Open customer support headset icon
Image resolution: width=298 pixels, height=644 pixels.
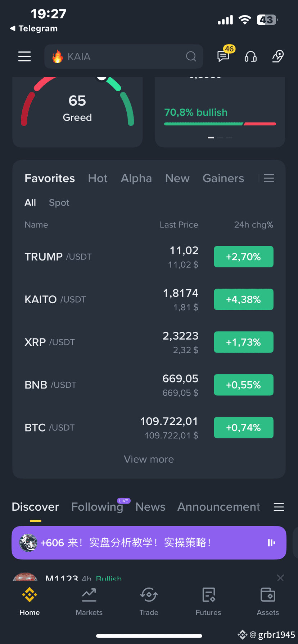pos(250,56)
